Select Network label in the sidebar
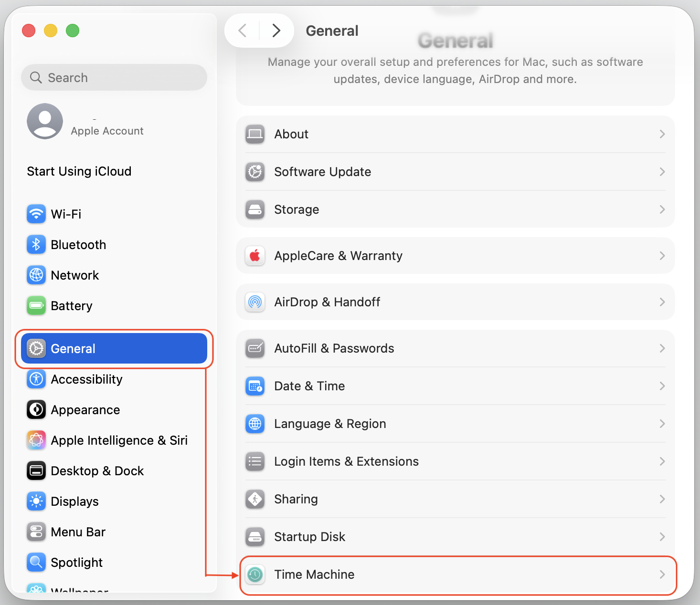The width and height of the screenshot is (700, 605). click(75, 275)
